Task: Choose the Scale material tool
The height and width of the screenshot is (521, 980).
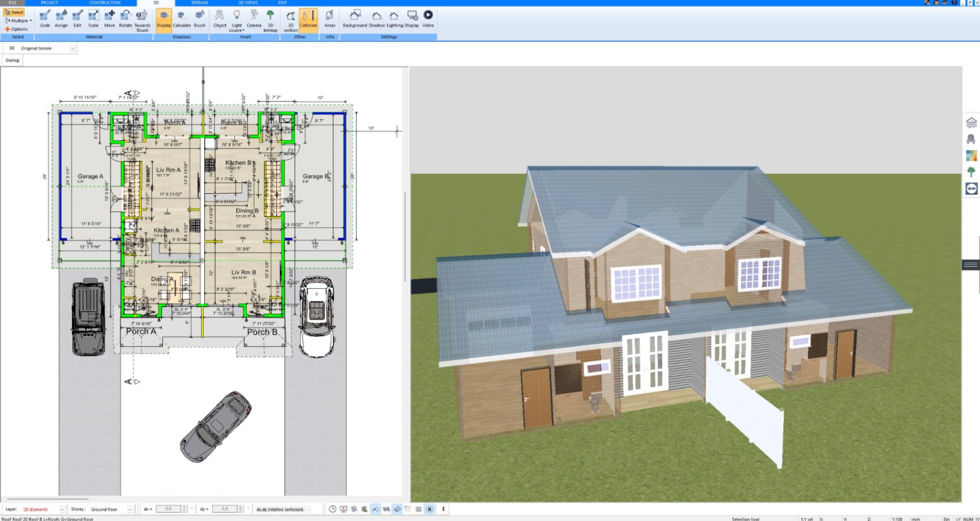Action: (93, 18)
